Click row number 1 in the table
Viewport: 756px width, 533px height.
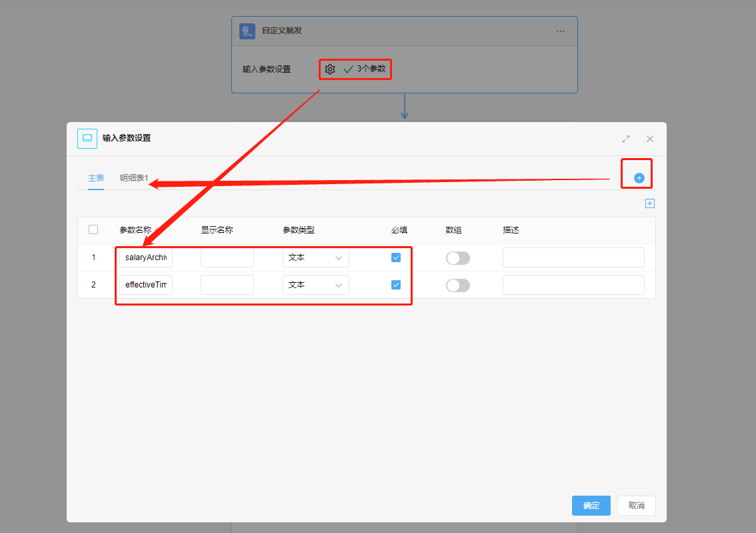click(93, 257)
